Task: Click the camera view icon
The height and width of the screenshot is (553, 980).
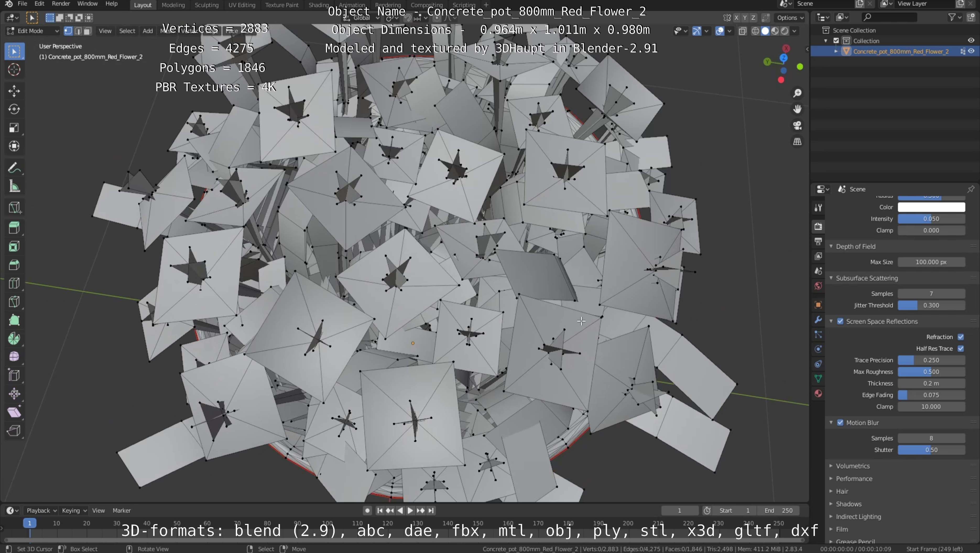Action: point(797,126)
